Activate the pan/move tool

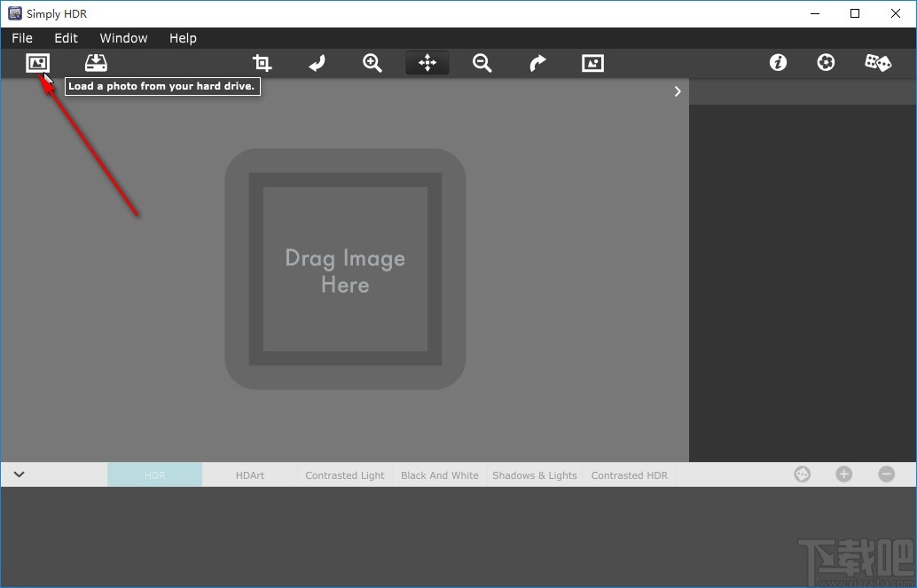pyautogui.click(x=427, y=63)
